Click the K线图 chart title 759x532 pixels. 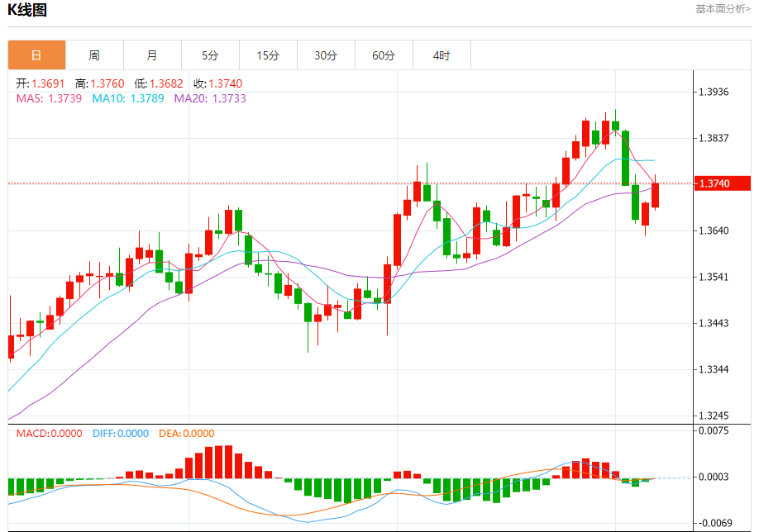[27, 11]
